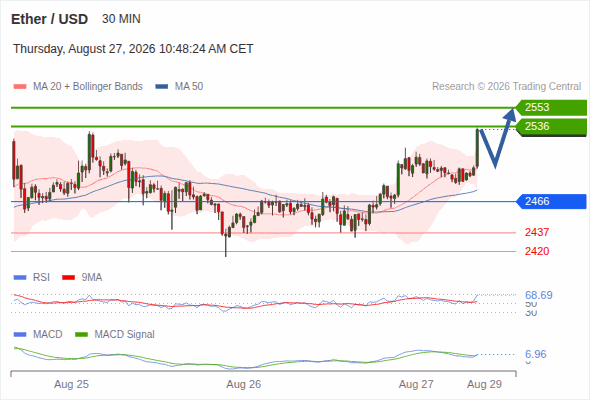Click the 30 MIN timeframe label

(x=121, y=19)
